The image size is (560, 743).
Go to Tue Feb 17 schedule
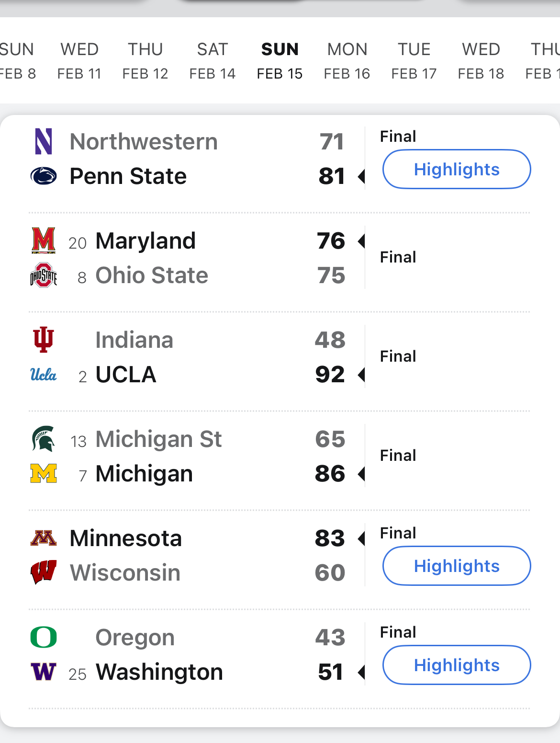point(414,61)
